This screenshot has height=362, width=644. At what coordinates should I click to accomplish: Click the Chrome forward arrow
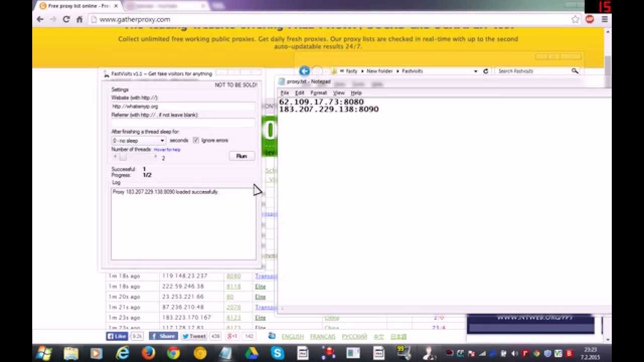tap(53, 19)
